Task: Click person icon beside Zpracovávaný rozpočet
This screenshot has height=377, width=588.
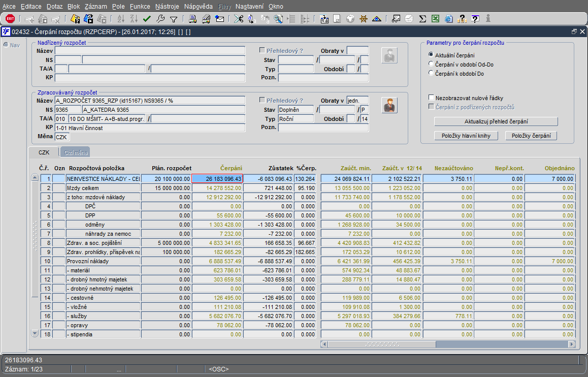Action: coord(389,105)
